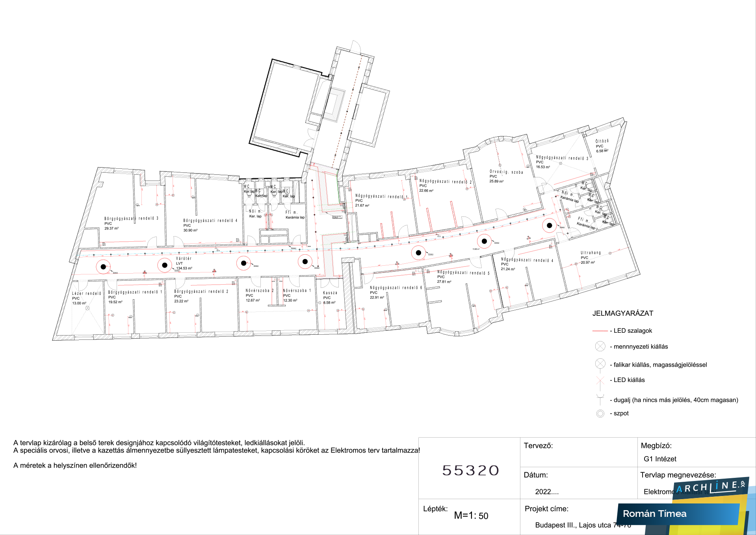Click the Kassza room label
756x535 pixels.
coord(330,293)
